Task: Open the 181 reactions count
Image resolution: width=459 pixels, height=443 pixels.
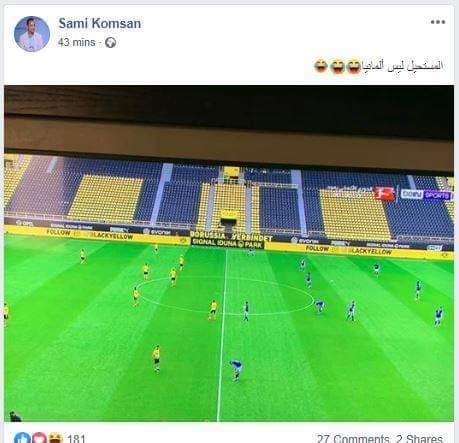Action: pos(76,438)
